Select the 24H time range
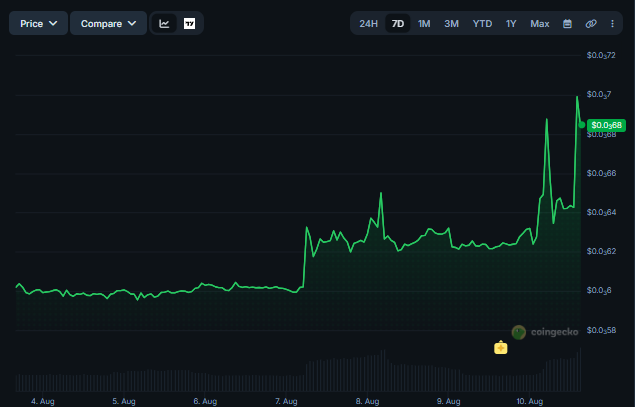This screenshot has width=635, height=407. 368,23
